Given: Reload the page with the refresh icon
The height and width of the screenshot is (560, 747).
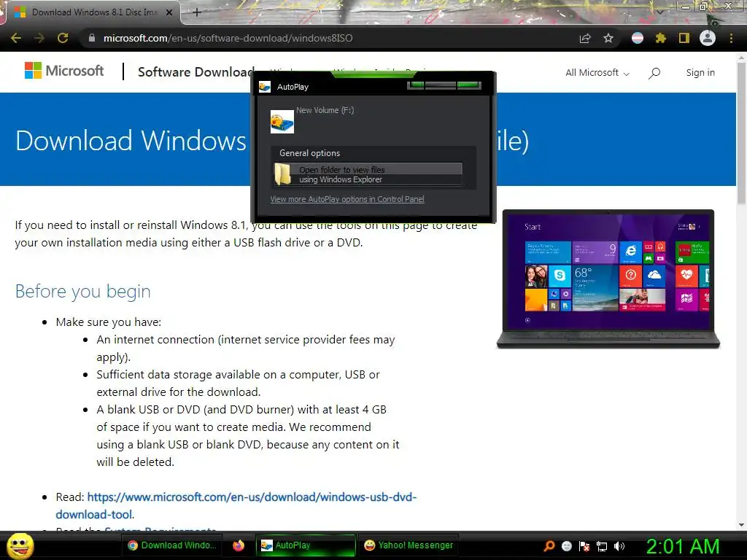Looking at the screenshot, I should tap(63, 38).
